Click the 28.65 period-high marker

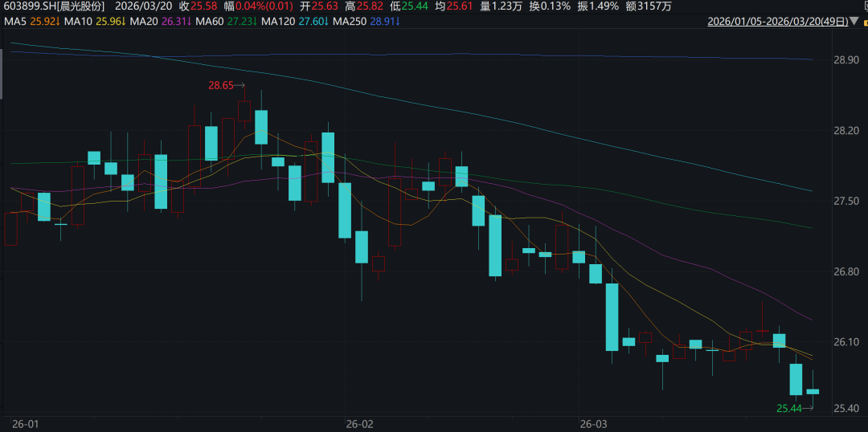[226, 85]
